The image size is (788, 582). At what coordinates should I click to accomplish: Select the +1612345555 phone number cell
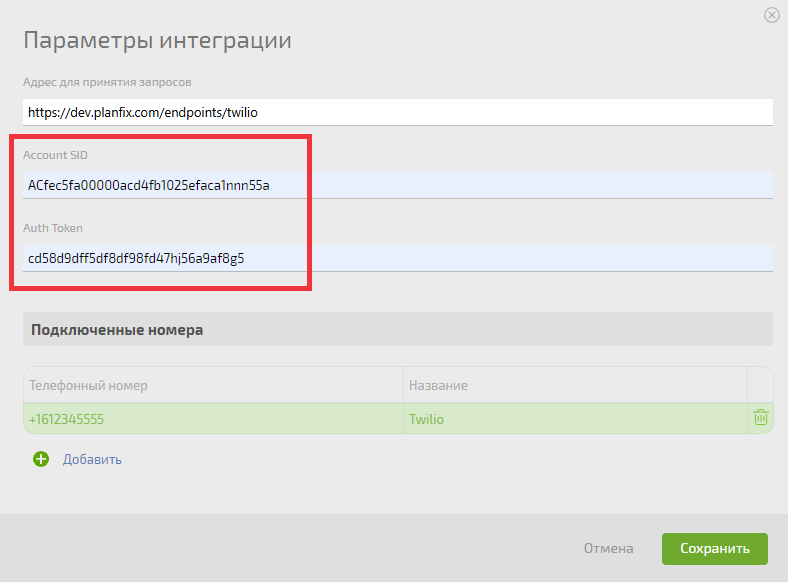pos(213,419)
